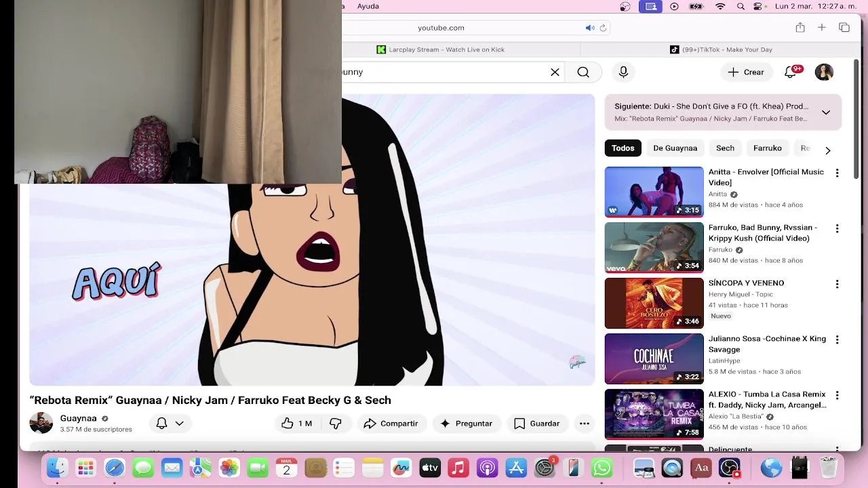The image size is (868, 488).
Task: Open the Anitta Envolver video thumbnail
Action: tap(654, 192)
